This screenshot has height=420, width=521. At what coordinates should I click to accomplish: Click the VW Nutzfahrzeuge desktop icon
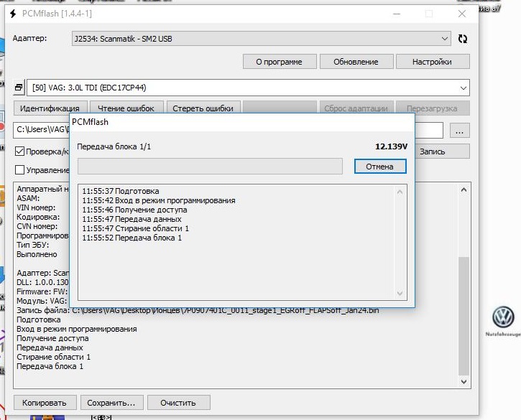point(504,321)
